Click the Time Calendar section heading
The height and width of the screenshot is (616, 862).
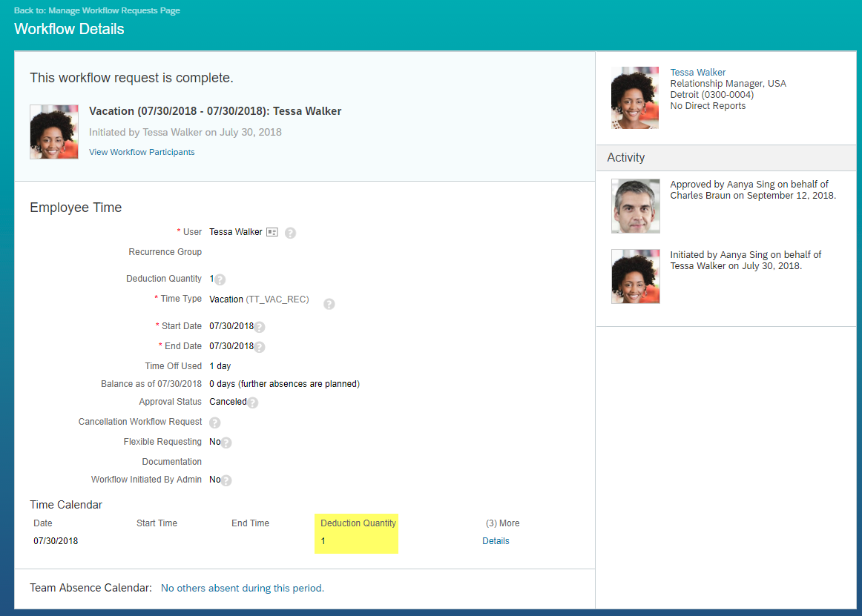(x=66, y=505)
